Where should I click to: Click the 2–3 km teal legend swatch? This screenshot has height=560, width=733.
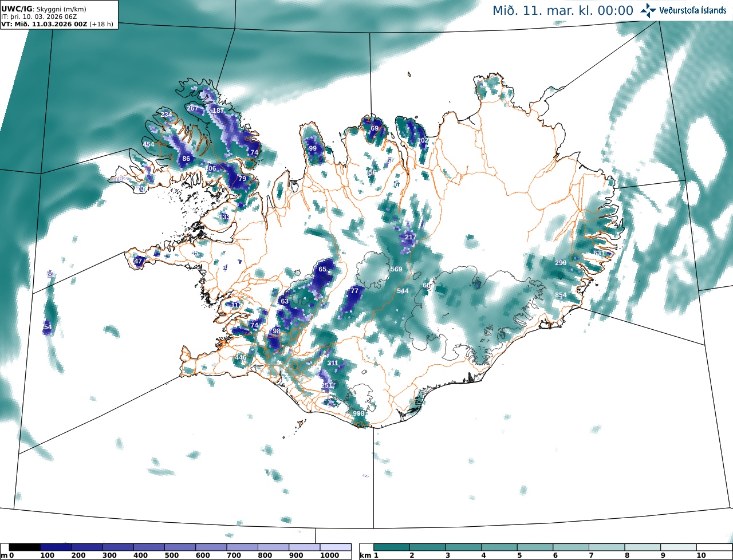428,548
